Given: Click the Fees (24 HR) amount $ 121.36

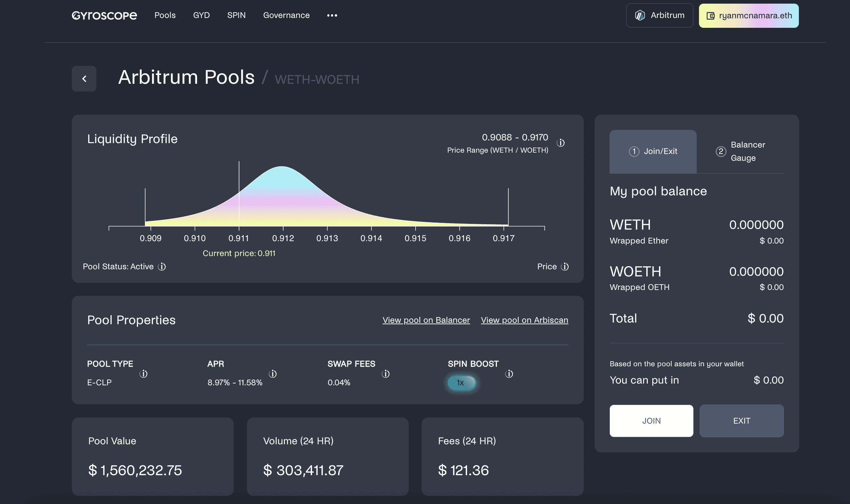Looking at the screenshot, I should 463,470.
